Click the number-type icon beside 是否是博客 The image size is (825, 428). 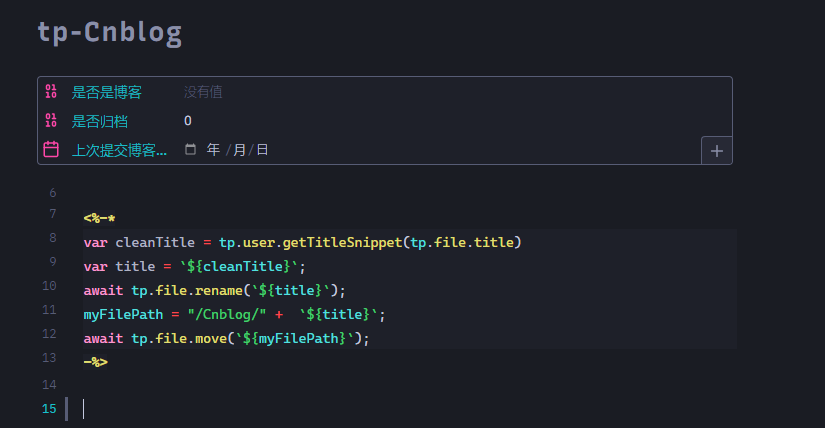pyautogui.click(x=51, y=92)
